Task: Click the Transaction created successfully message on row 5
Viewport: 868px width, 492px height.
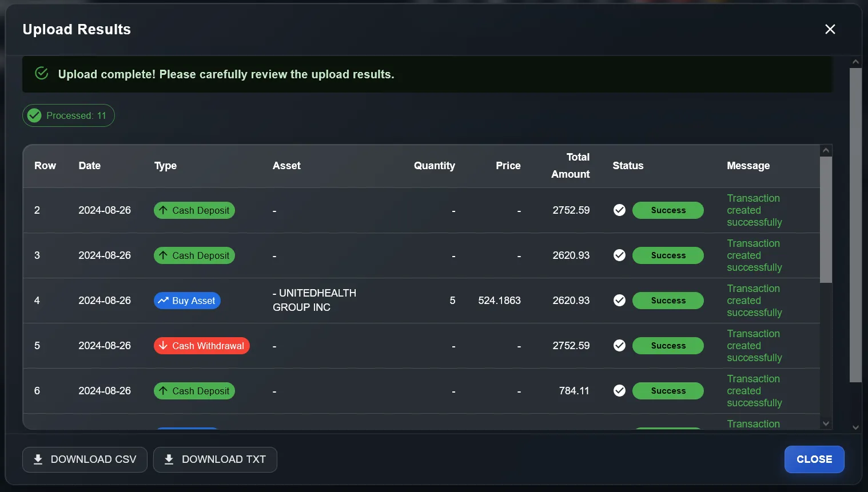Action: (754, 346)
